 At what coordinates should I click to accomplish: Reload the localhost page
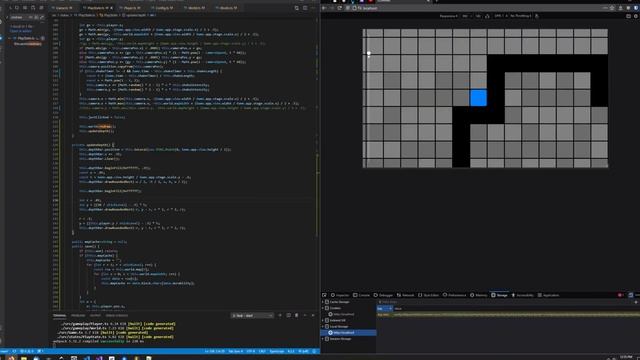(x=339, y=8)
